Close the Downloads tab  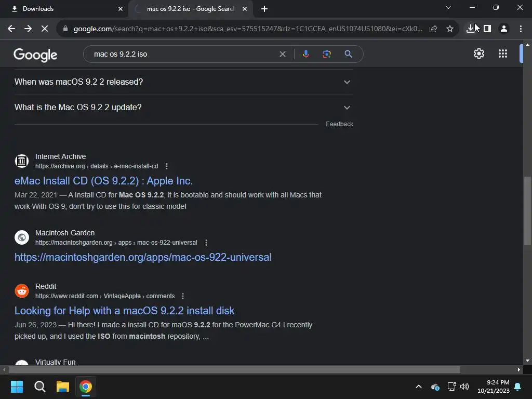(x=121, y=9)
